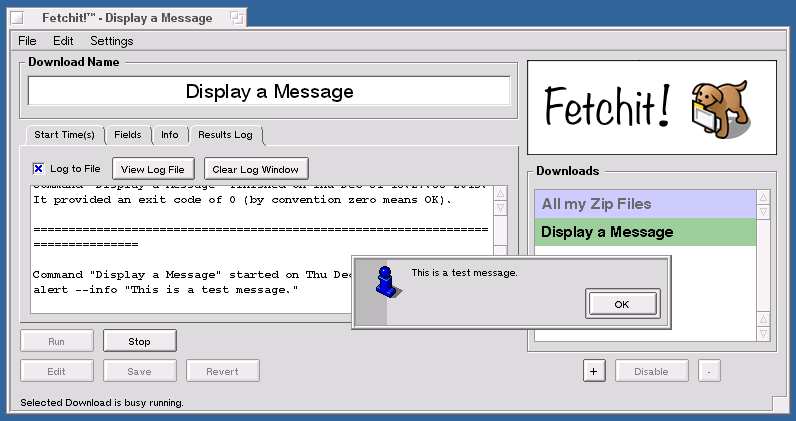This screenshot has height=421, width=796.
Task: Click the log line starting 'alert --info'
Action: [x=165, y=290]
